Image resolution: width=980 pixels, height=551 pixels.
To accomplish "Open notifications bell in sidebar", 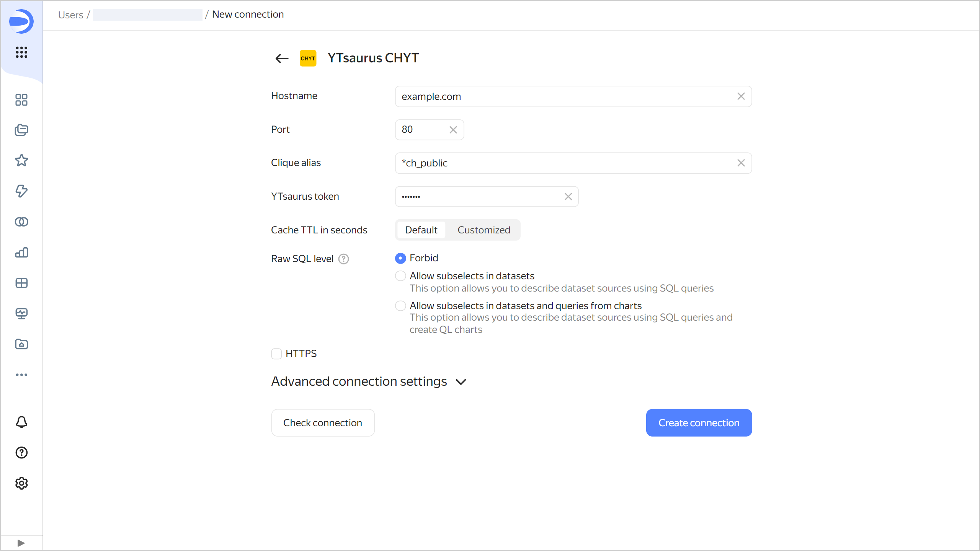I will pyautogui.click(x=21, y=422).
